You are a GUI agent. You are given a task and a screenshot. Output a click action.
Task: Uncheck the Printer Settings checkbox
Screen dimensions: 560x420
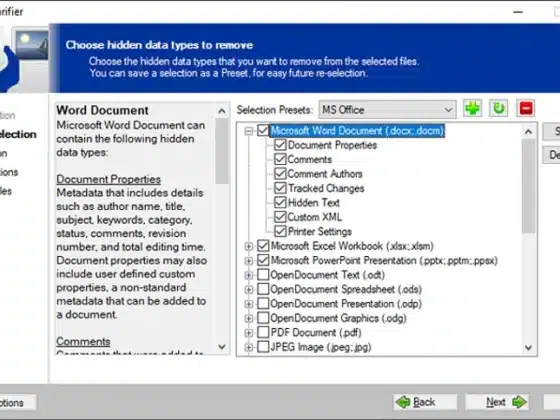click(x=280, y=231)
